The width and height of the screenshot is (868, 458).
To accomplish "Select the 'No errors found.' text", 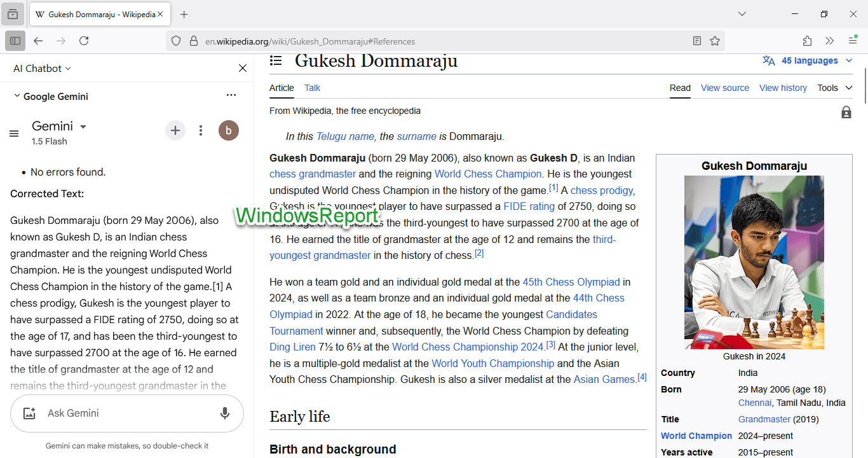I will (x=68, y=172).
